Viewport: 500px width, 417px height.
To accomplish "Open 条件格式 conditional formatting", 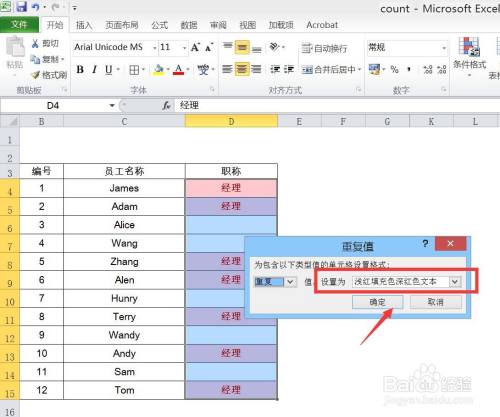I will tap(469, 56).
